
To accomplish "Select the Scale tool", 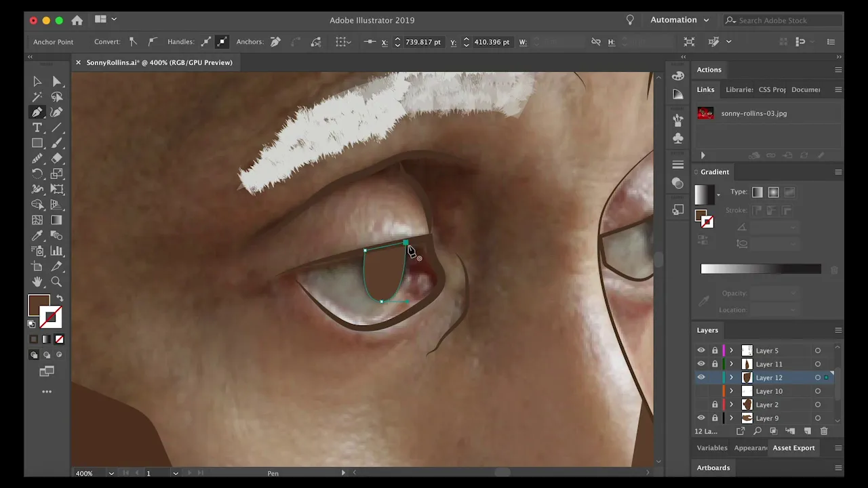I will pyautogui.click(x=57, y=174).
